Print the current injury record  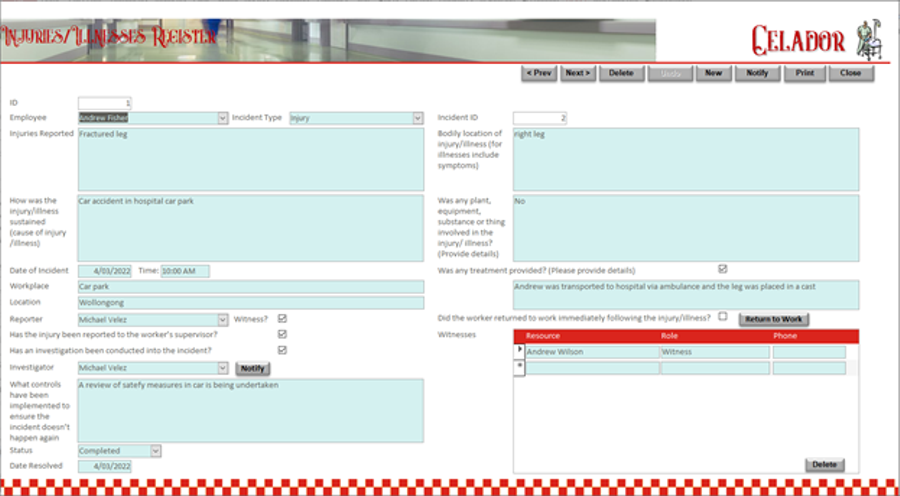click(x=805, y=73)
